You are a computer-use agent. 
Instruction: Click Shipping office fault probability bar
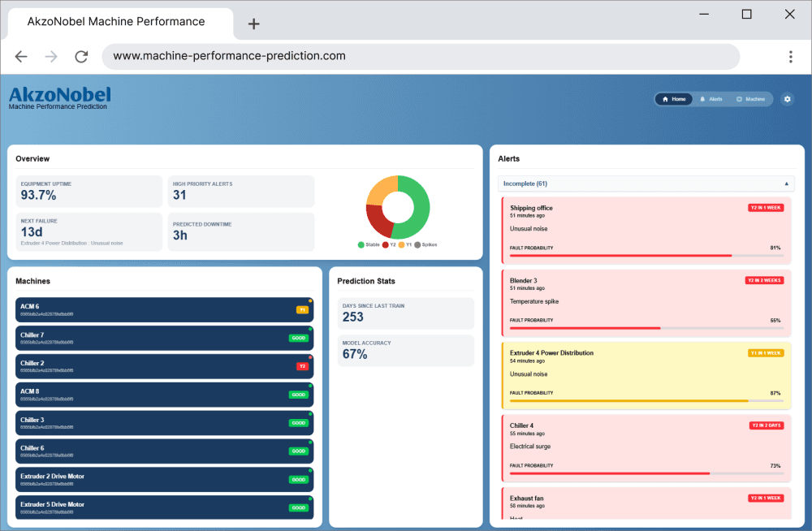(646, 256)
